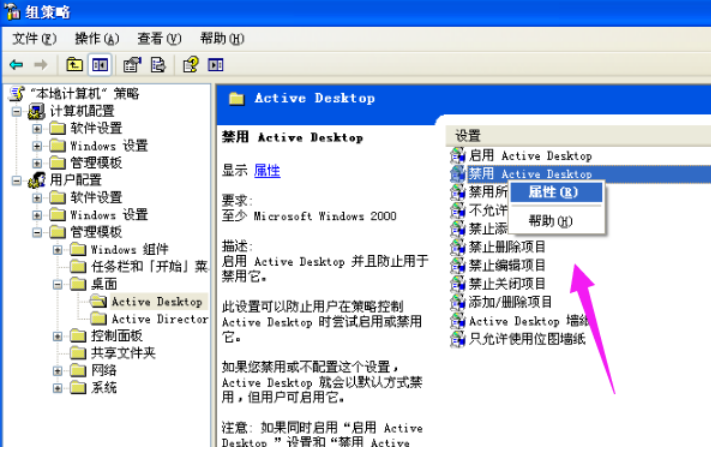Screen dimensions: 711x459
Task: Click the Properties toolbar icon
Action: click(x=131, y=65)
